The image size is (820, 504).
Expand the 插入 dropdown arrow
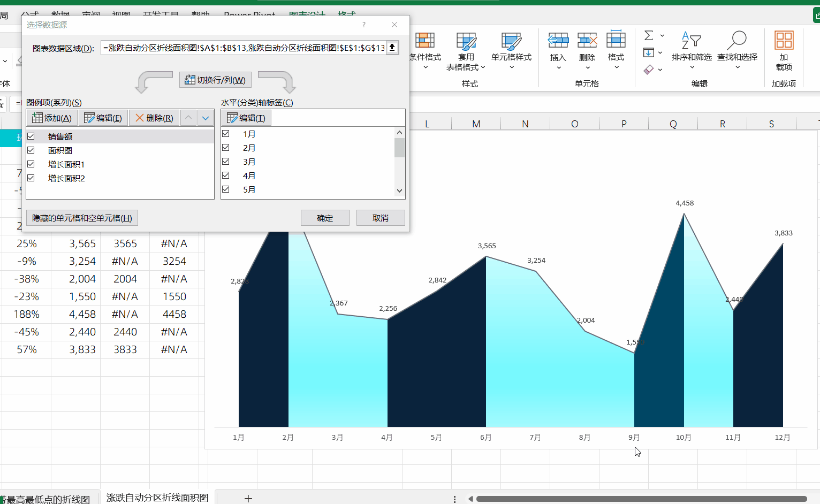[x=558, y=67]
